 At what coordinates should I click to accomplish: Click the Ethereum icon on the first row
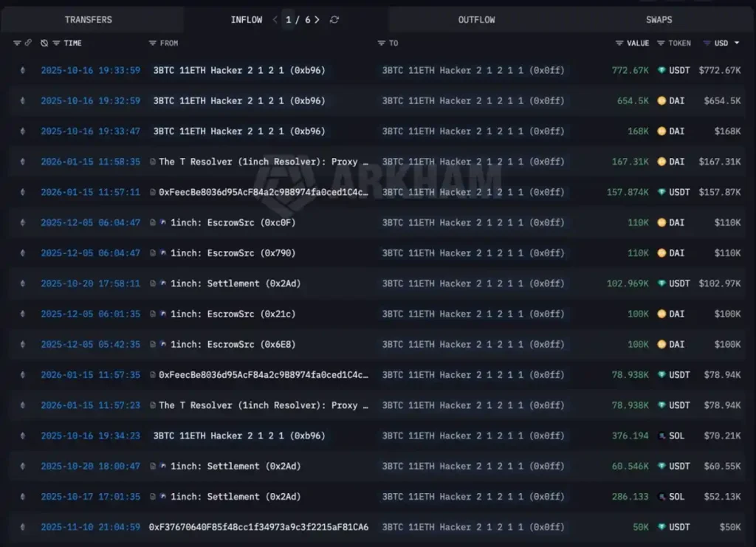[x=22, y=70]
